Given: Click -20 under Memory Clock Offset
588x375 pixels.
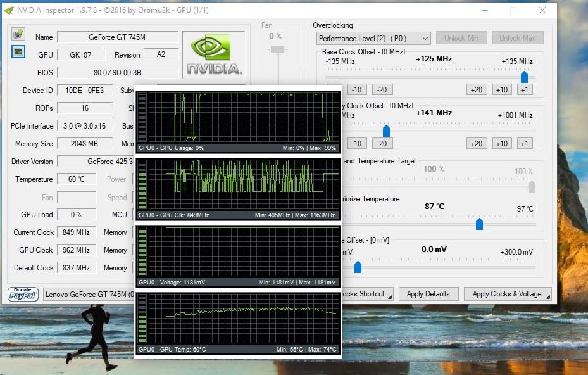Looking at the screenshot, I should 382,143.
